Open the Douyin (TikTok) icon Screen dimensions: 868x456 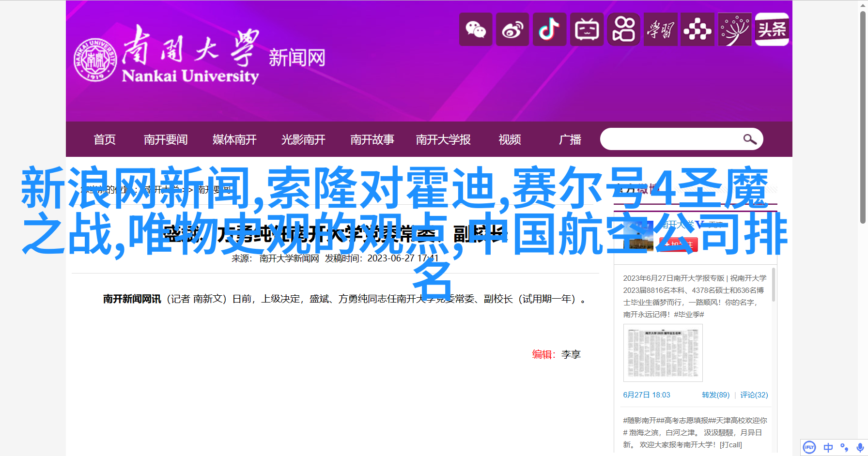549,30
